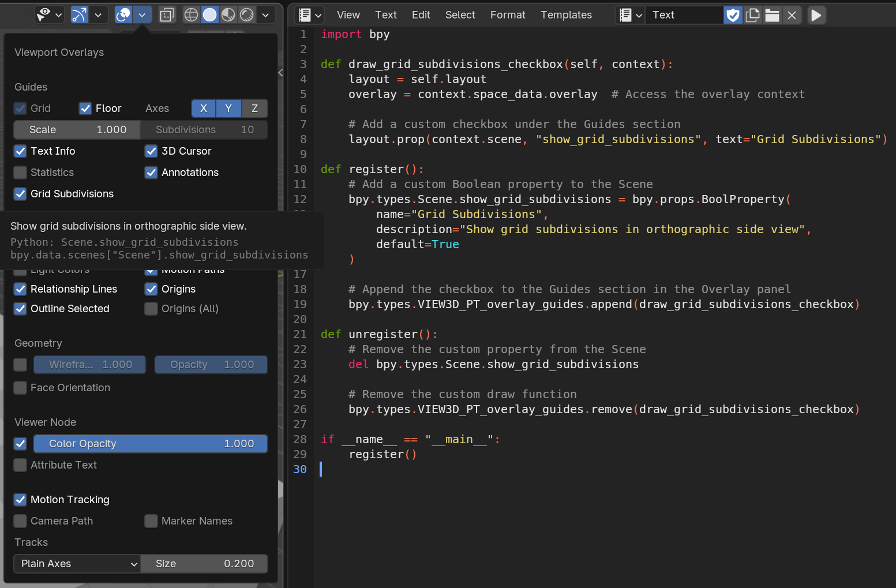Toggle X-Ray mode icon

[x=167, y=14]
